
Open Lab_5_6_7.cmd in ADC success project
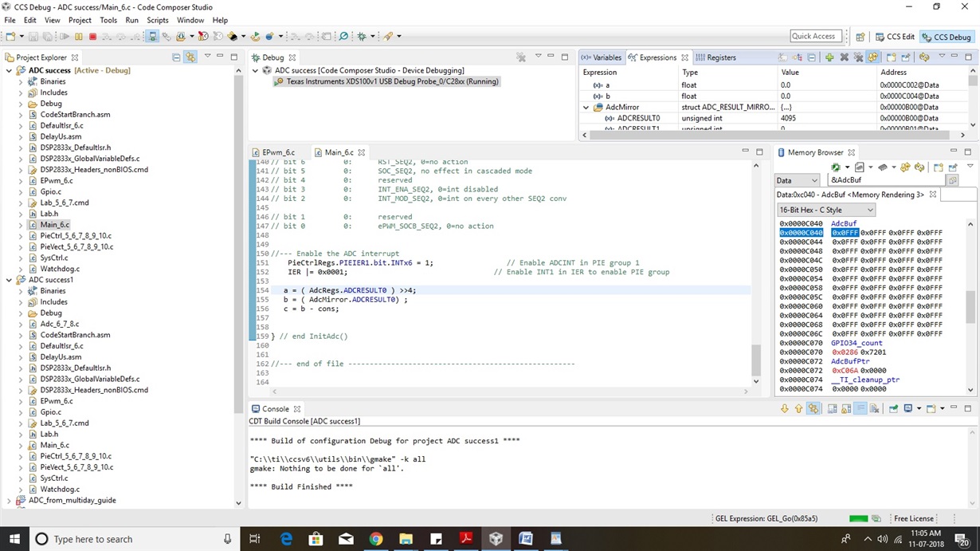coord(65,203)
